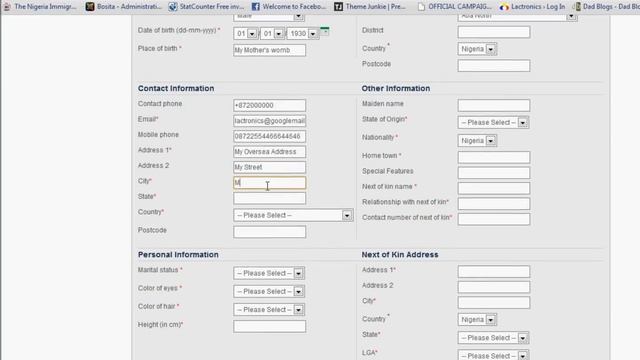The width and height of the screenshot is (640, 360).
Task: Click the My Street Address 2 field
Action: (x=269, y=167)
